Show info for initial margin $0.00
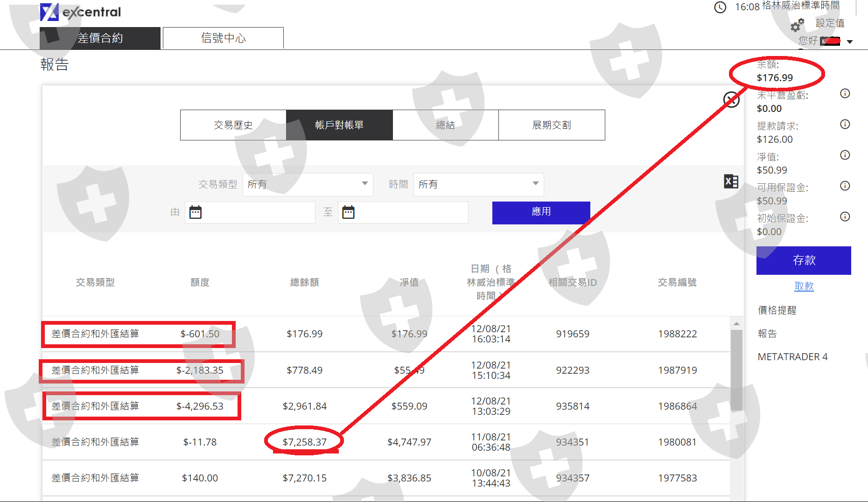868x502 pixels. point(845,216)
